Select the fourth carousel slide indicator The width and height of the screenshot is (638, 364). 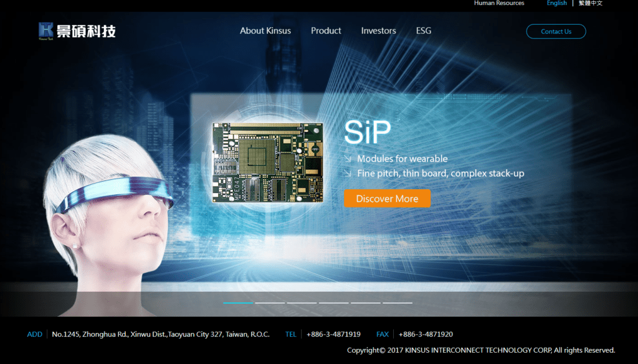[333, 302]
